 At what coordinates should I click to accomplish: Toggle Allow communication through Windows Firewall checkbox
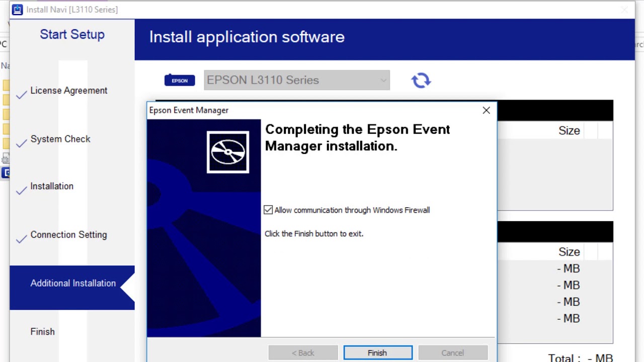(268, 210)
